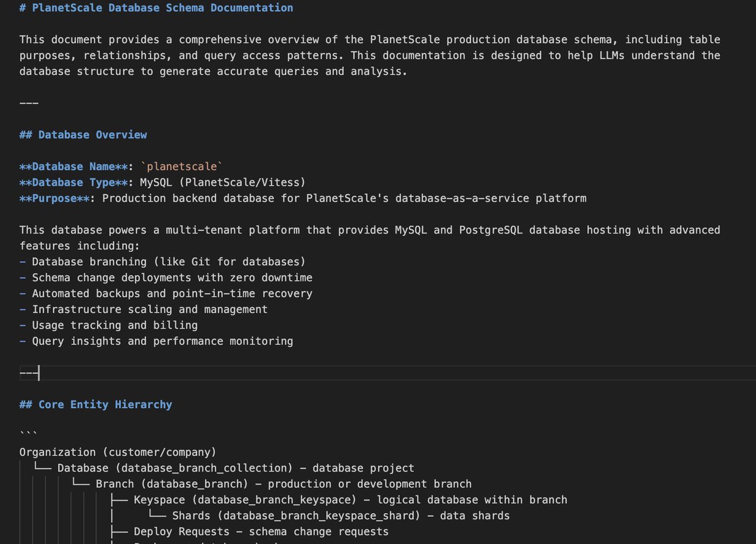756x544 pixels.
Task: Click the 'Branch (database_branch)' tree line
Action: [x=271, y=484]
